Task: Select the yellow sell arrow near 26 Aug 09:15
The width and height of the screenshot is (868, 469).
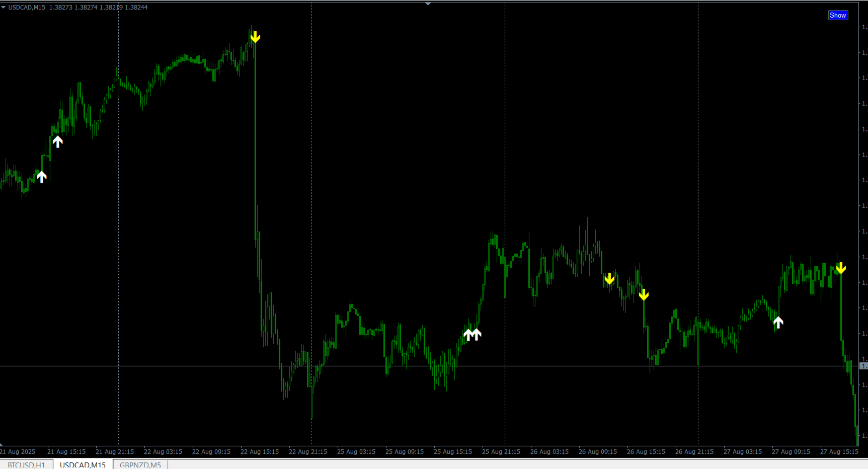Action: (x=609, y=278)
